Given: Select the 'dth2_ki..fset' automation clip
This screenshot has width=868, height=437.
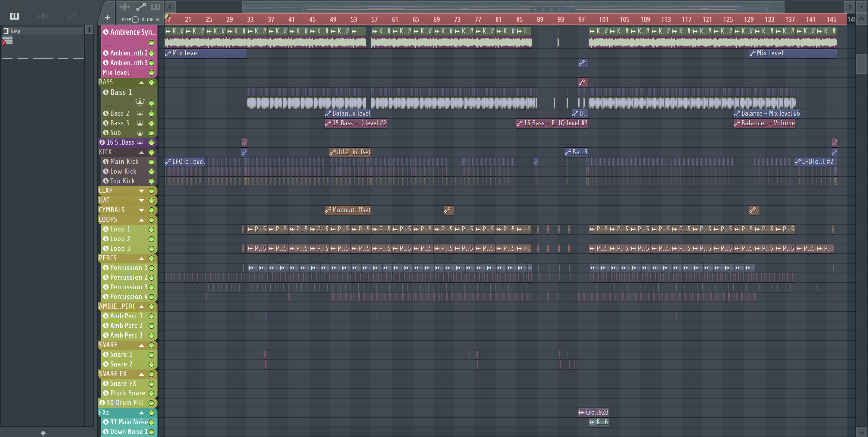Looking at the screenshot, I should coord(350,152).
